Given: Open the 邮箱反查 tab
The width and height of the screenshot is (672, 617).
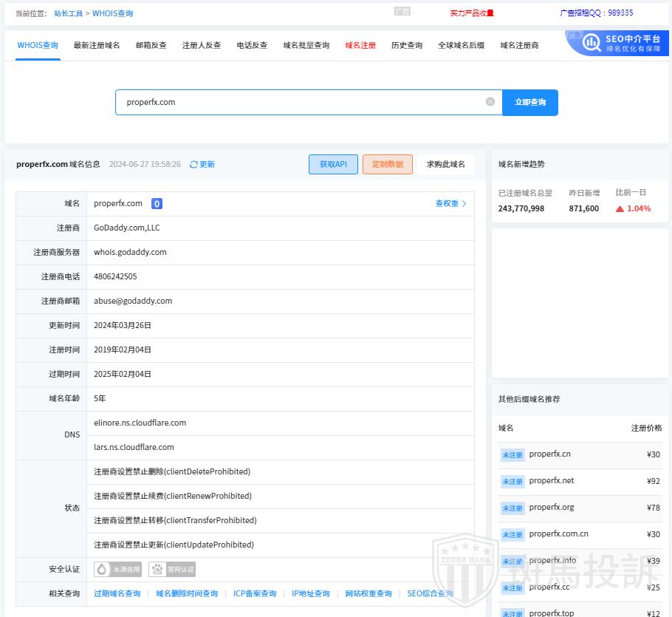Looking at the screenshot, I should (151, 45).
